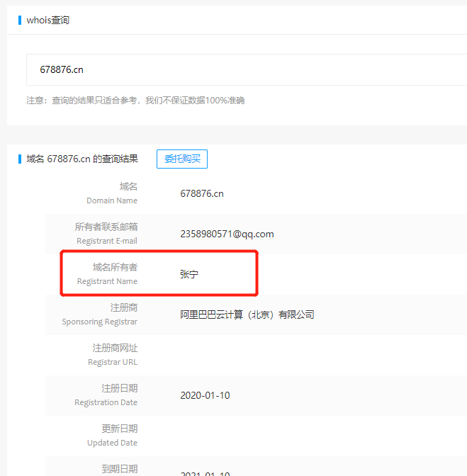Click the 域名 678876.cn 的查询结果 heading
The width and height of the screenshot is (467, 476).
coord(81,159)
